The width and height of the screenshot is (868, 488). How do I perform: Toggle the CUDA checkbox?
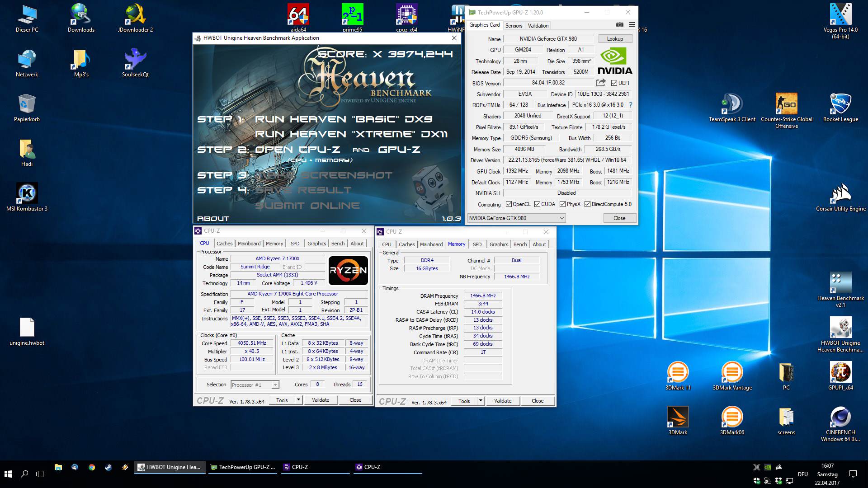(x=537, y=204)
